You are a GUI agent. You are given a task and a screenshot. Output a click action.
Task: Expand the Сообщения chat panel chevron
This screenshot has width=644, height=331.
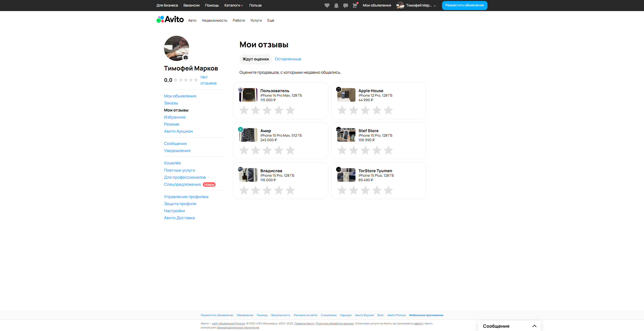click(x=534, y=326)
